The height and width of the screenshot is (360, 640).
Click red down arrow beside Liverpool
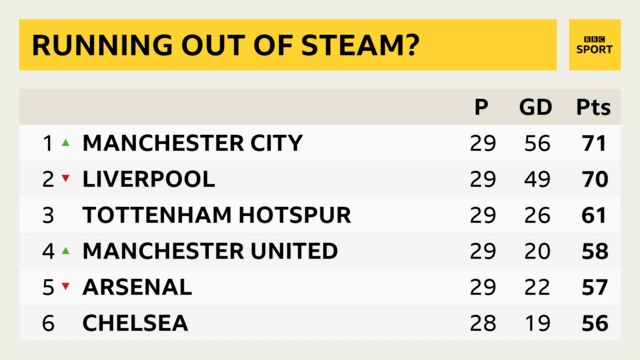coord(65,178)
